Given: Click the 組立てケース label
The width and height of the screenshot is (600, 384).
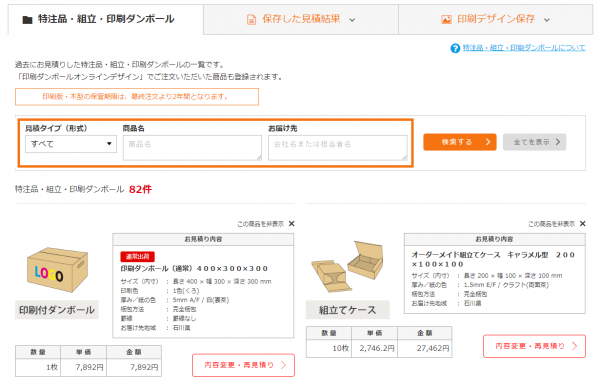Looking at the screenshot, I should click(347, 310).
